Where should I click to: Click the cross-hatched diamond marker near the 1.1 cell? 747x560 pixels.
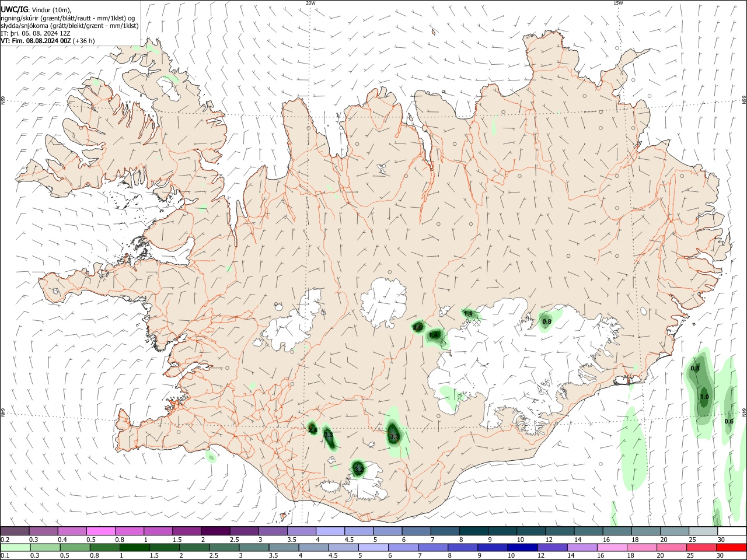click(477, 321)
